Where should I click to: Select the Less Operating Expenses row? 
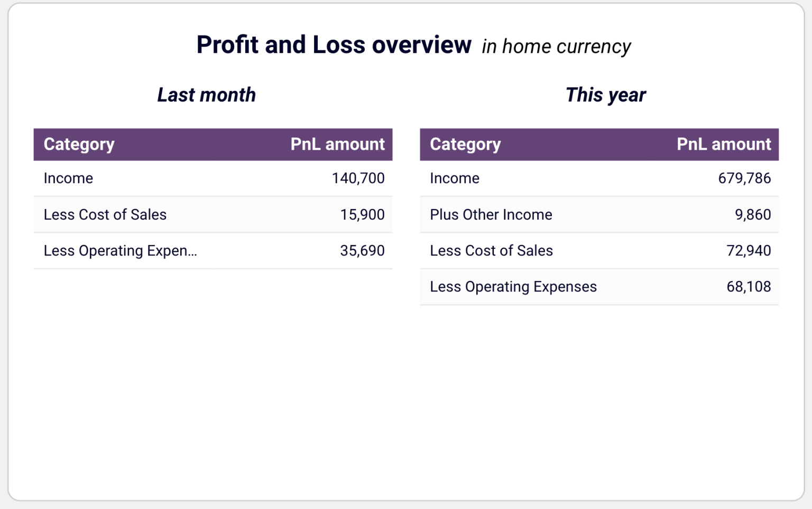point(513,287)
